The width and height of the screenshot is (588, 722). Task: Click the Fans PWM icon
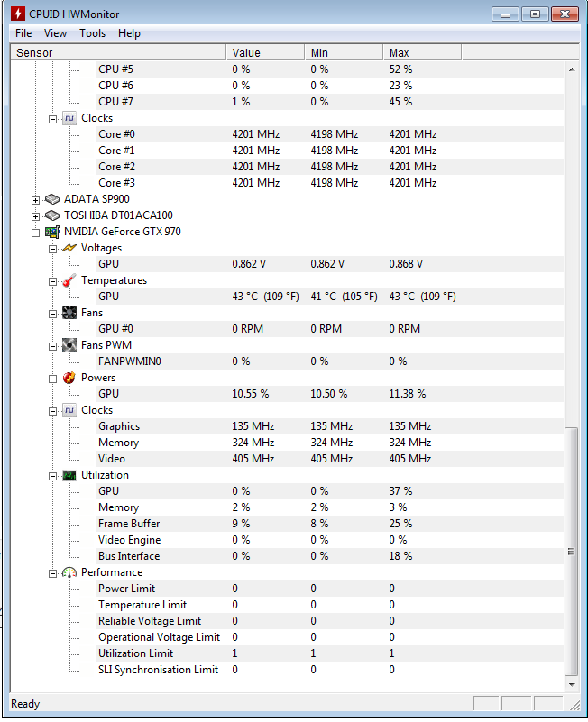[x=69, y=345]
